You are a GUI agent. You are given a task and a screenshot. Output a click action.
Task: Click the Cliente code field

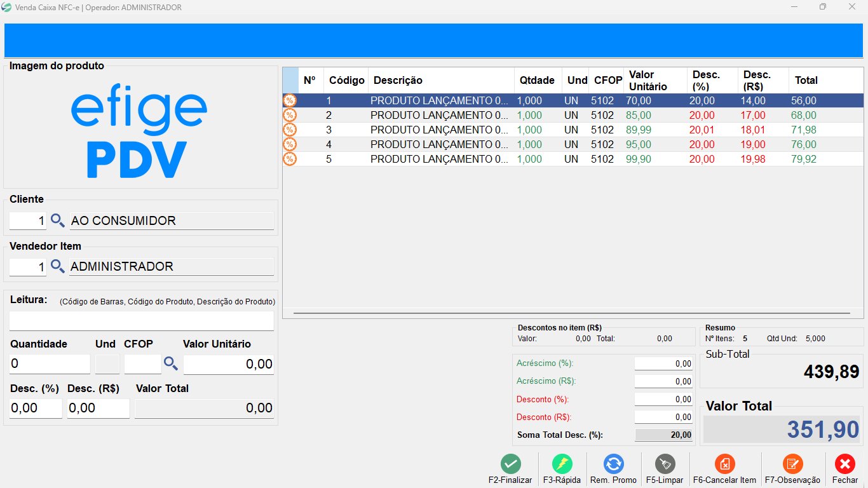pos(28,221)
